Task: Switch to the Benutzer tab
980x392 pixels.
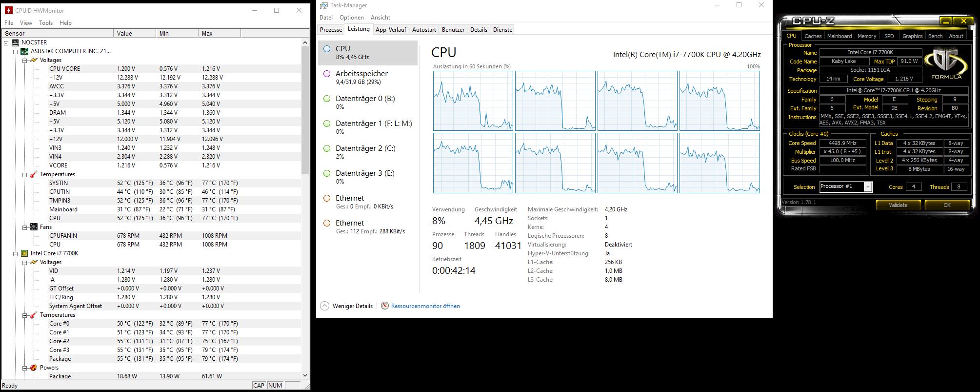Action: (x=453, y=30)
